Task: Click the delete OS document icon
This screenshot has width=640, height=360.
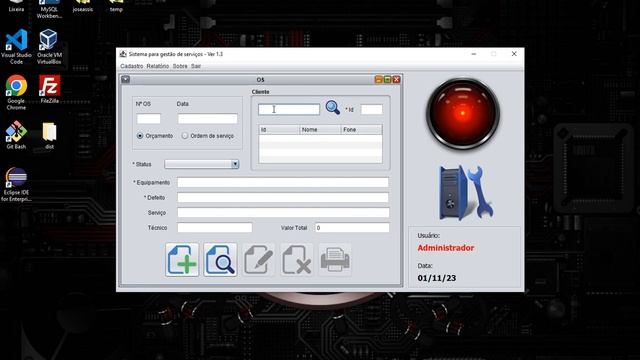Action: 297,260
